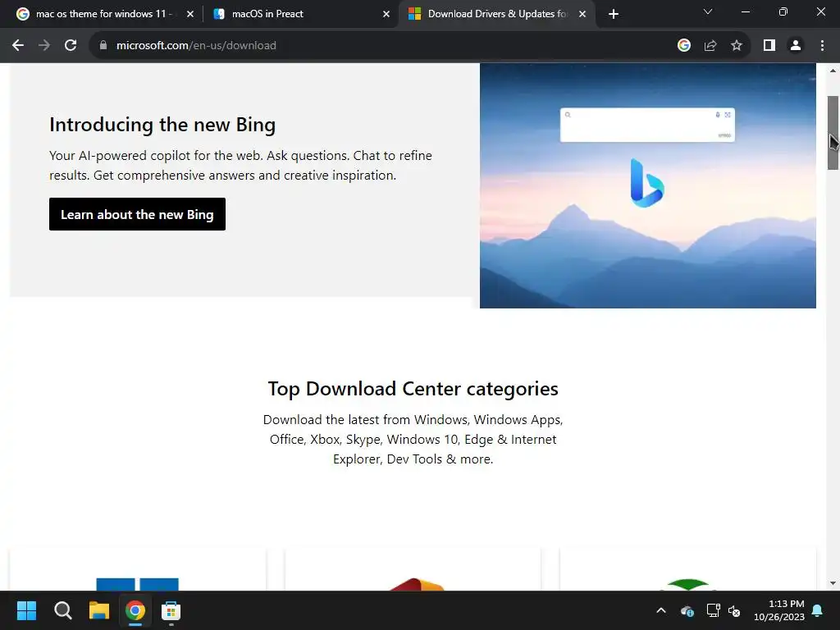The width and height of the screenshot is (840, 630).
Task: Open Chrome's three-dot menu
Action: point(822,46)
